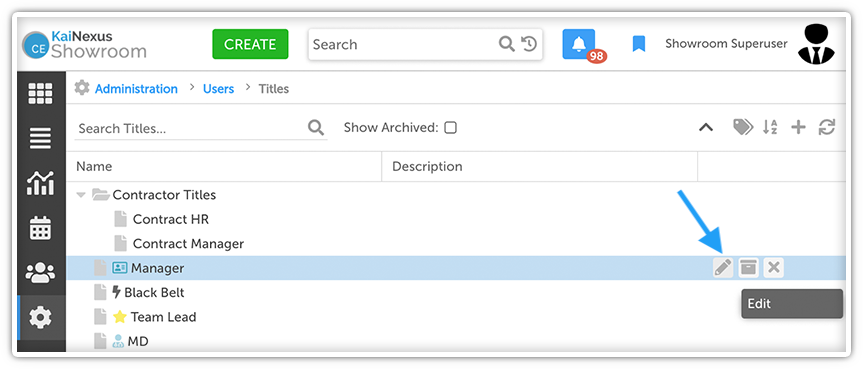
Task: Click the tags icon in titles toolbar
Action: (x=743, y=128)
